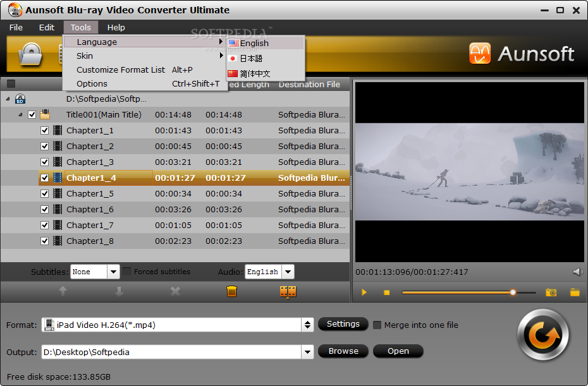588x386 pixels.
Task: Take snapshot with camera icon
Action: tap(551, 293)
